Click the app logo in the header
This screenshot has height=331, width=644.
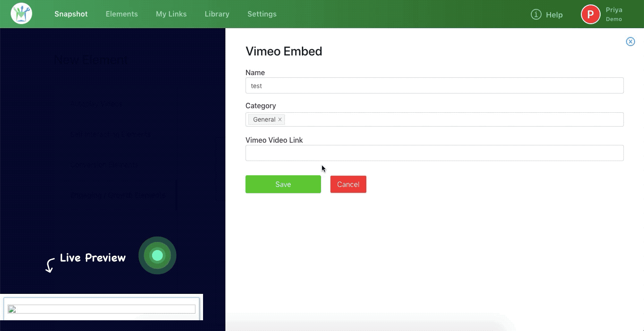[x=21, y=14]
